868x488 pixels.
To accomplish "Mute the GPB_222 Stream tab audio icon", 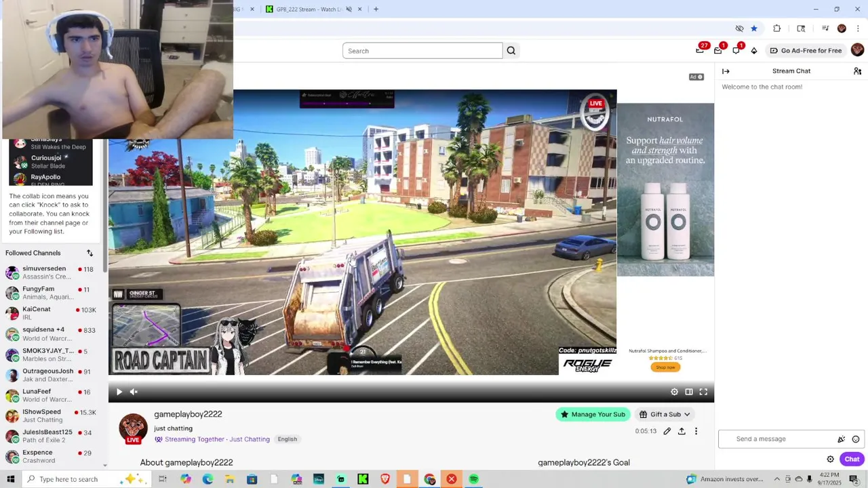I will pos(349,9).
